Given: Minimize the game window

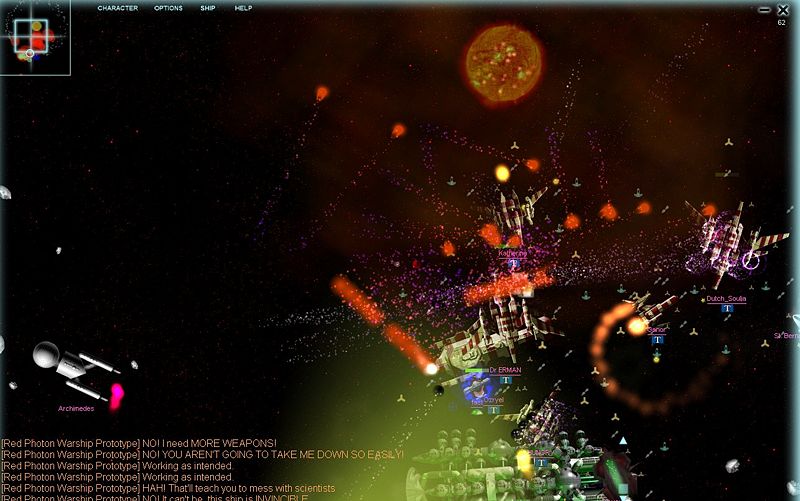Looking at the screenshot, I should tap(765, 9).
